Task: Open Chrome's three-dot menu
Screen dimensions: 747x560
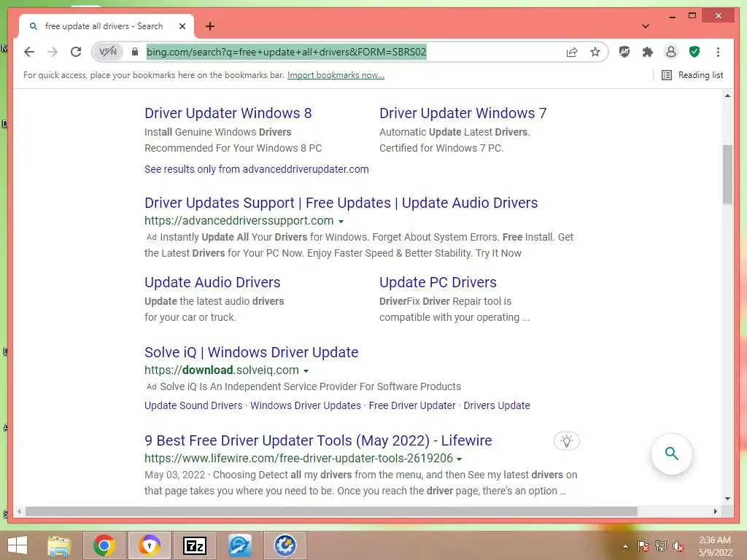Action: tap(718, 52)
